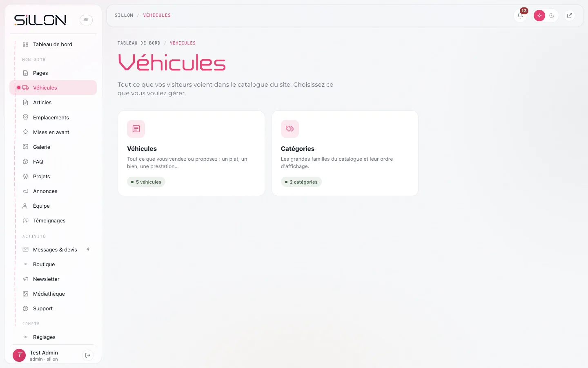Open Réglages in sidebar
The height and width of the screenshot is (368, 588).
coord(53,337)
